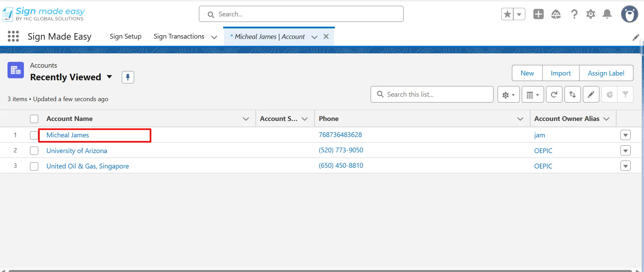Click the Accounts object icon
This screenshot has height=272, width=644.
(16, 70)
